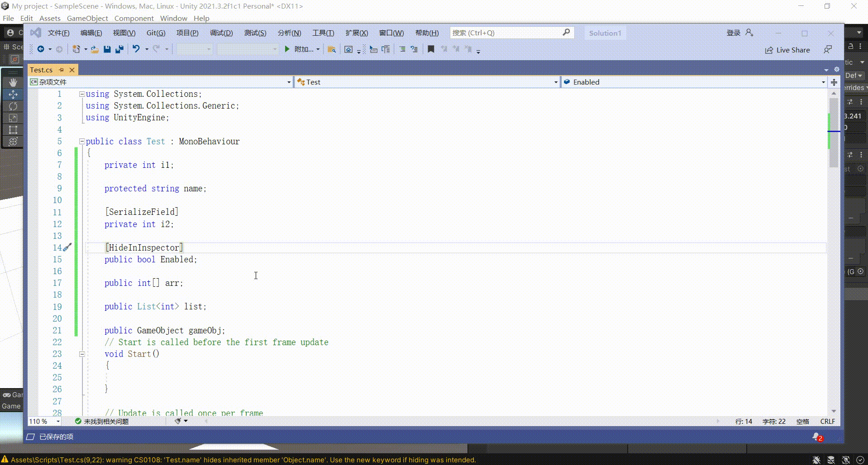
Task: Click the Open File folder icon
Action: [x=95, y=49]
